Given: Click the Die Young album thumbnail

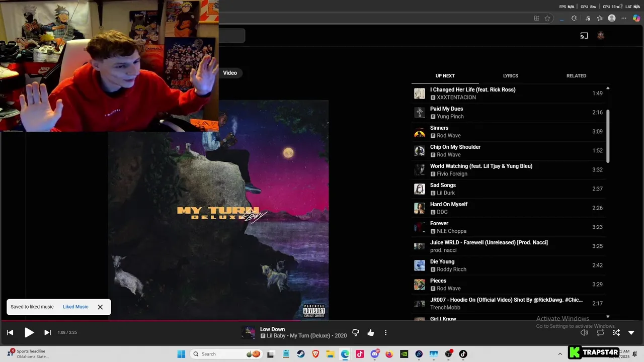Looking at the screenshot, I should 420,265.
